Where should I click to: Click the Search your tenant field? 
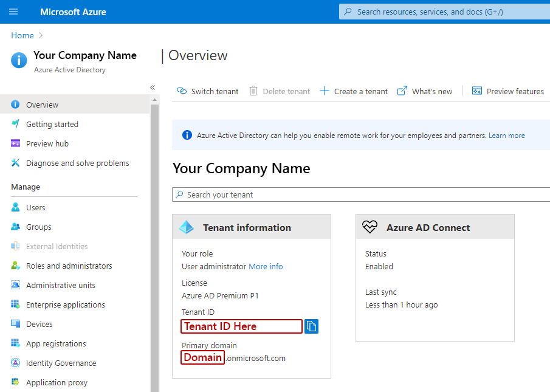click(x=361, y=194)
